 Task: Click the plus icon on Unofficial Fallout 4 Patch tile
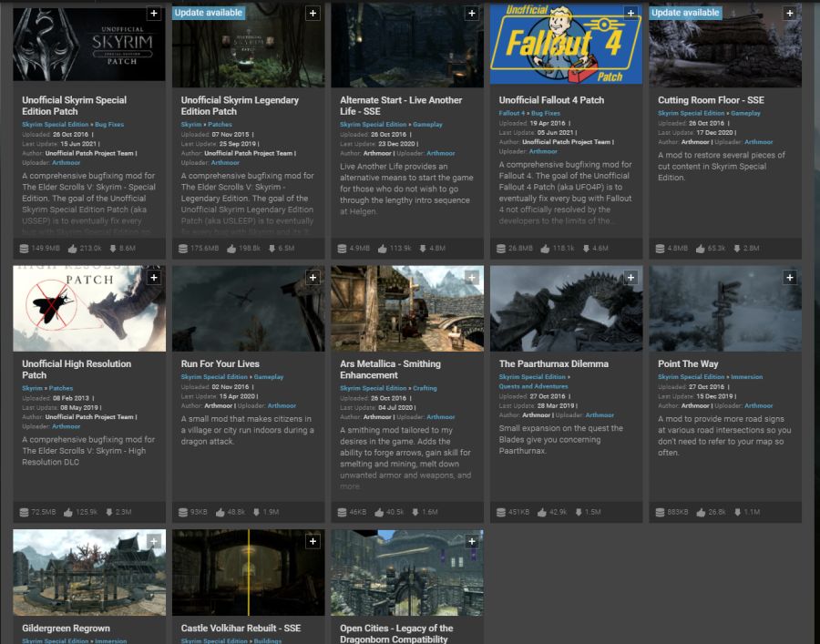(x=630, y=14)
